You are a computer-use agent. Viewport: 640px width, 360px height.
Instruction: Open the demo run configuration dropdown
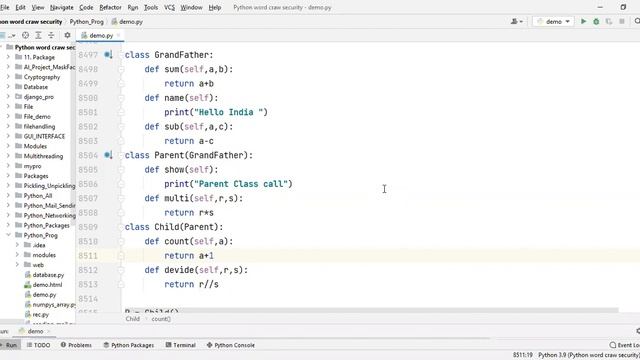[554, 21]
